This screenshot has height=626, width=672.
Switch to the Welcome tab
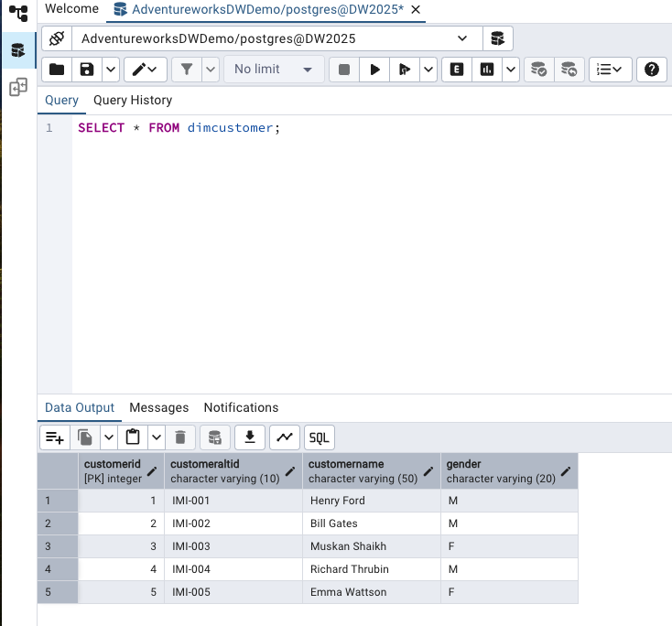71,9
